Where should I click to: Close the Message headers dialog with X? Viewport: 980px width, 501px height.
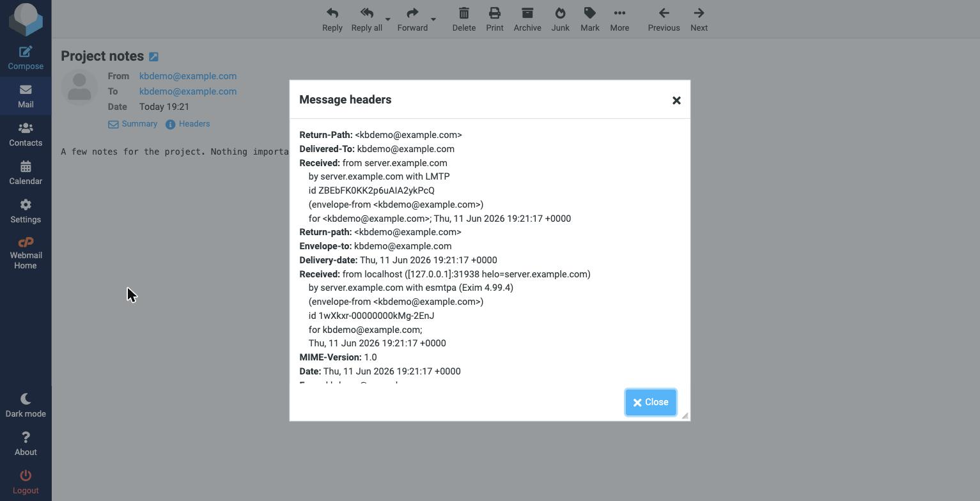(676, 100)
